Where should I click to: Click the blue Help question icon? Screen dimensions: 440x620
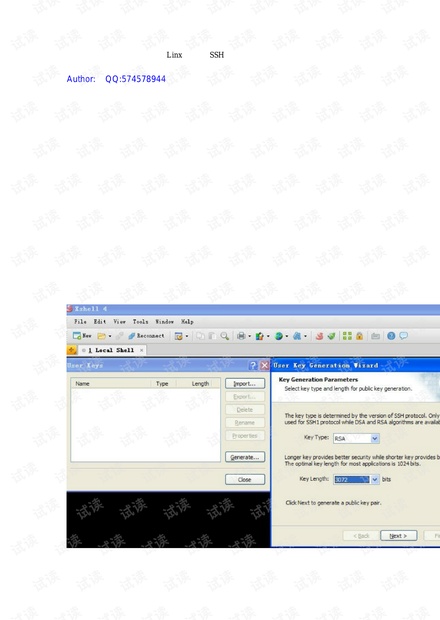click(391, 336)
